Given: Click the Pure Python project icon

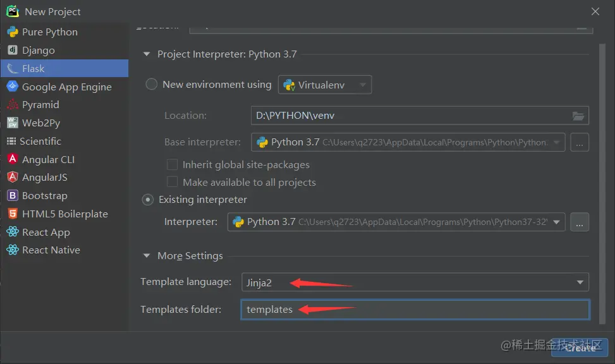Looking at the screenshot, I should coord(13,32).
